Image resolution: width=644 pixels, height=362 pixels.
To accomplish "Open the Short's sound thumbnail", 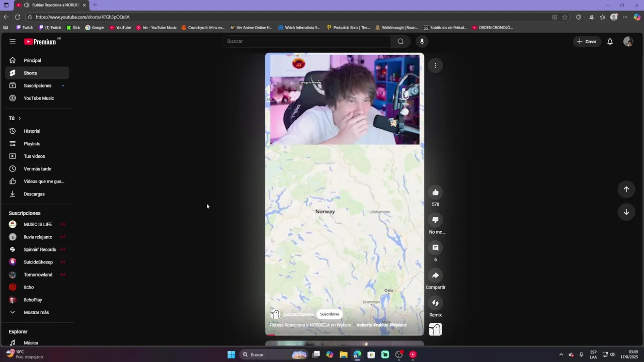I will pyautogui.click(x=435, y=329).
